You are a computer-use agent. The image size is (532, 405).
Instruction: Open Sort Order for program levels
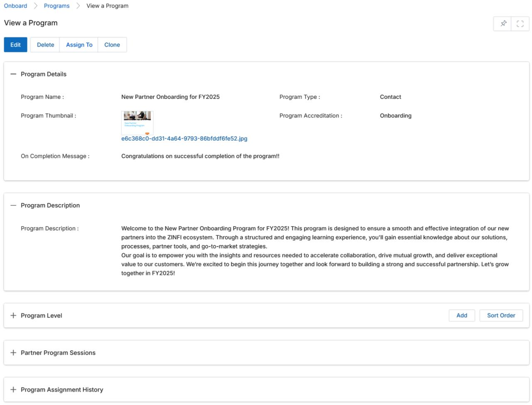[x=501, y=315]
